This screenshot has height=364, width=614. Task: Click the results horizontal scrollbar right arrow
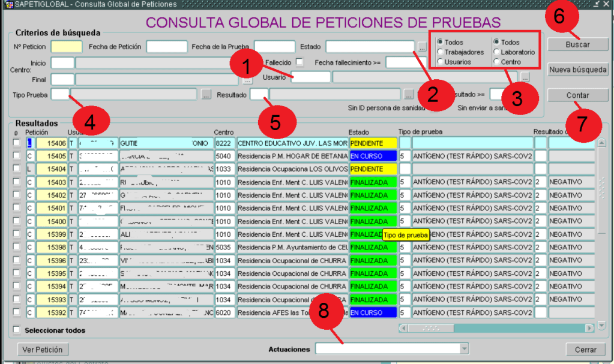(588, 328)
